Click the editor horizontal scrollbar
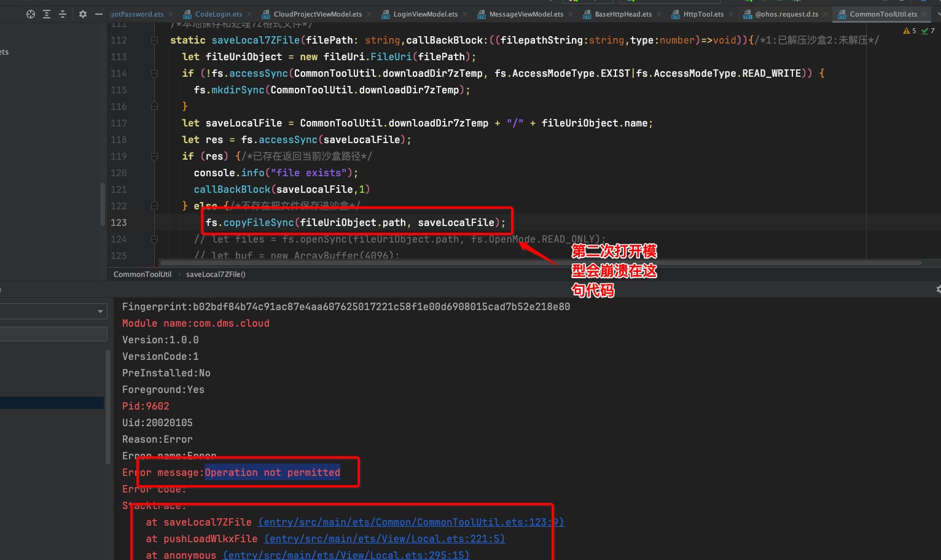This screenshot has height=560, width=941. 541,263
